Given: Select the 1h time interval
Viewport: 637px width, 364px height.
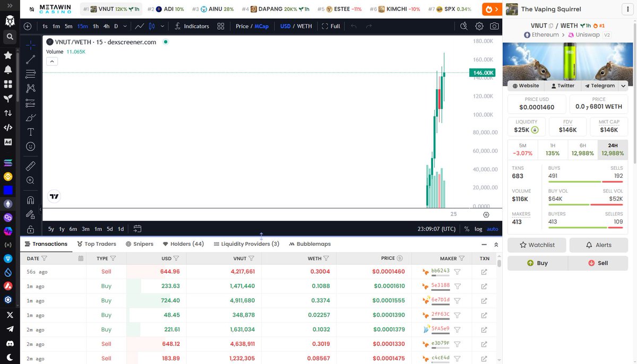Looking at the screenshot, I should coord(96,26).
